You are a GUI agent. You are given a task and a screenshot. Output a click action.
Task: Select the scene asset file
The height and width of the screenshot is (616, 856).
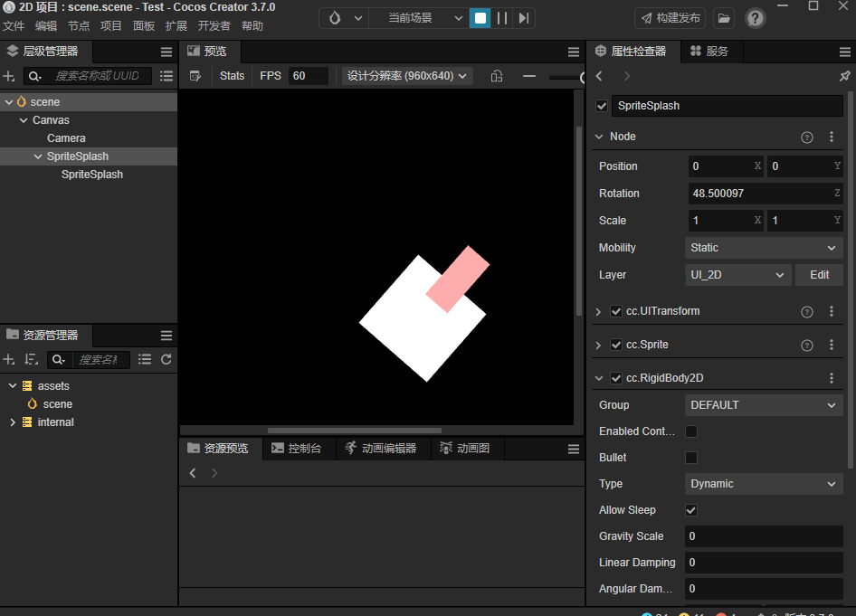coord(57,404)
